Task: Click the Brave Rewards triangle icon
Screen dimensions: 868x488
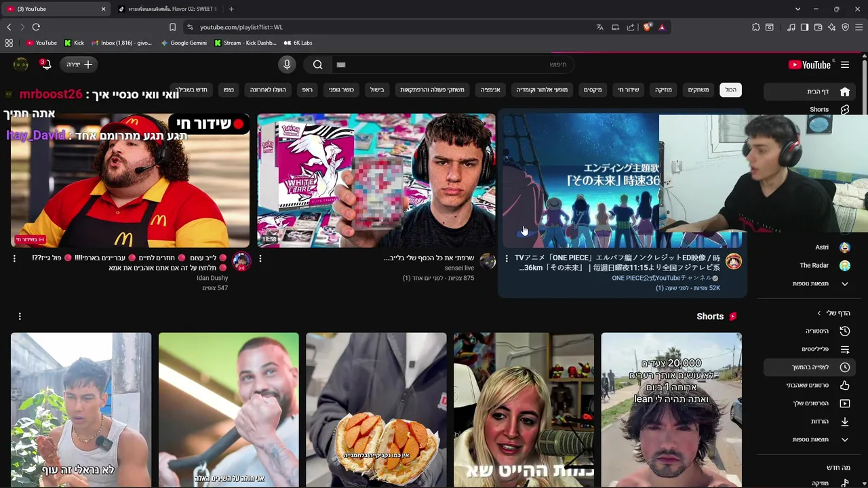Action: point(662,27)
